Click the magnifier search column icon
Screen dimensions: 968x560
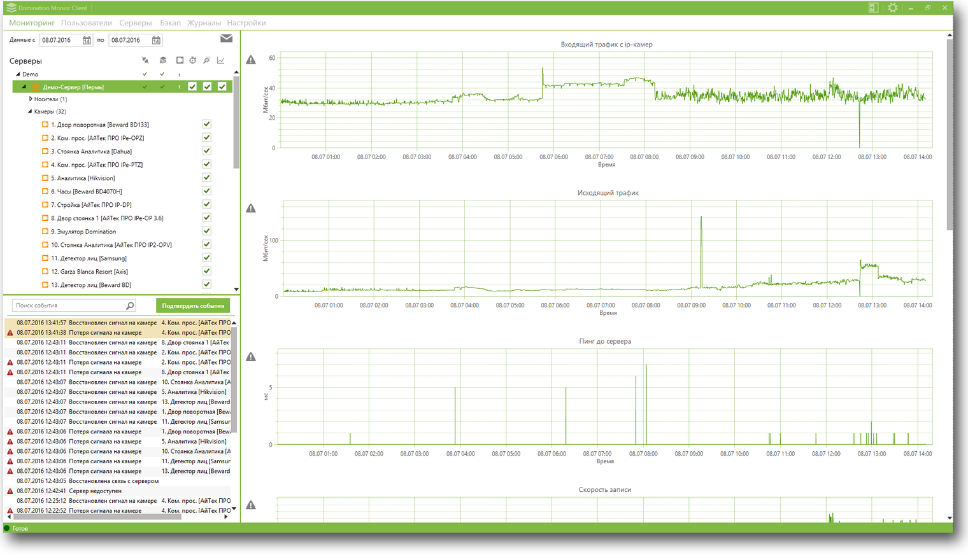click(206, 60)
